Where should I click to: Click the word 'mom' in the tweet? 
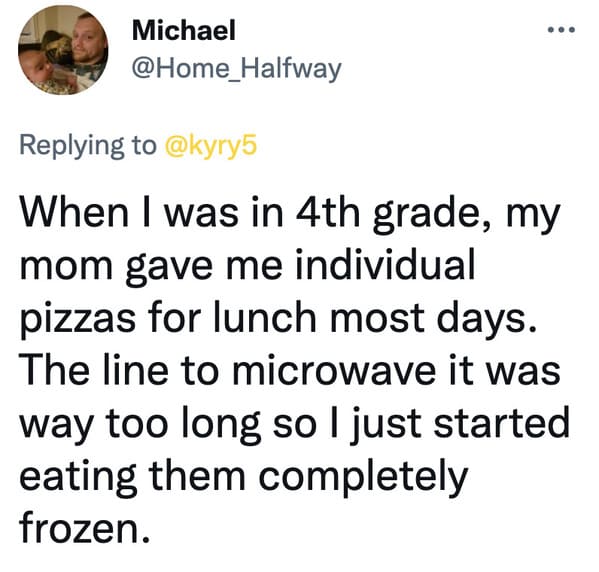[x=66, y=267]
